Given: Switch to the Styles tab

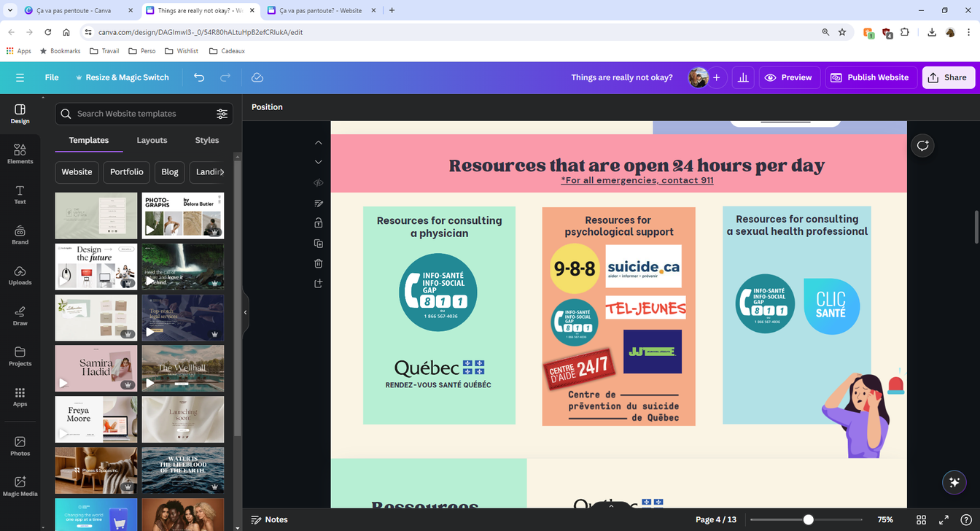Looking at the screenshot, I should [x=207, y=140].
